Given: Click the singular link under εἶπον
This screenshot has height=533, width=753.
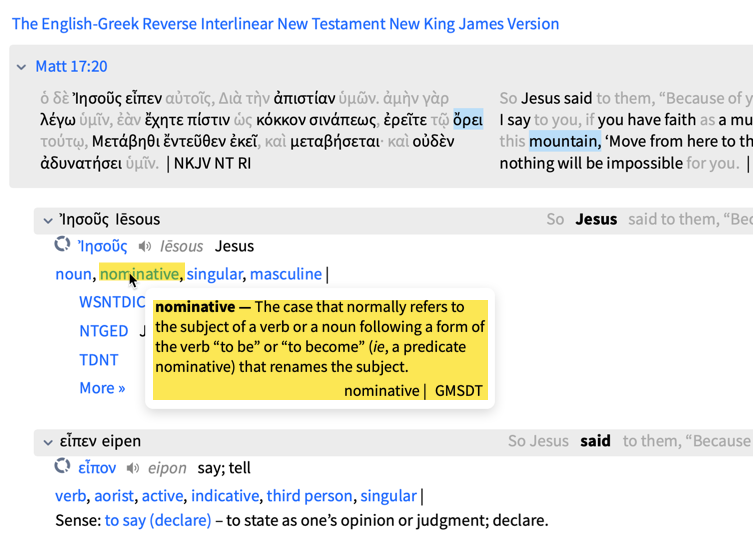Looking at the screenshot, I should tap(389, 496).
